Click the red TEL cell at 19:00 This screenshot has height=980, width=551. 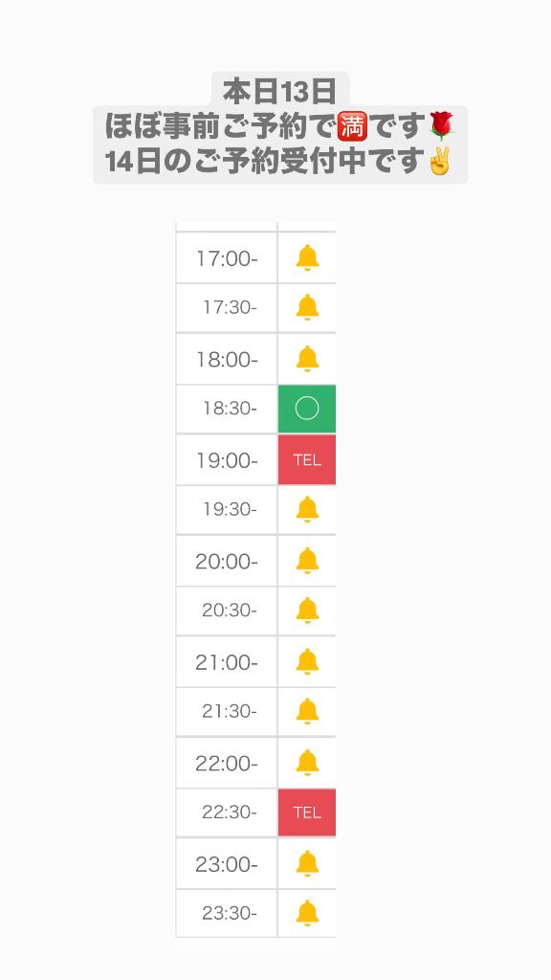[307, 460]
